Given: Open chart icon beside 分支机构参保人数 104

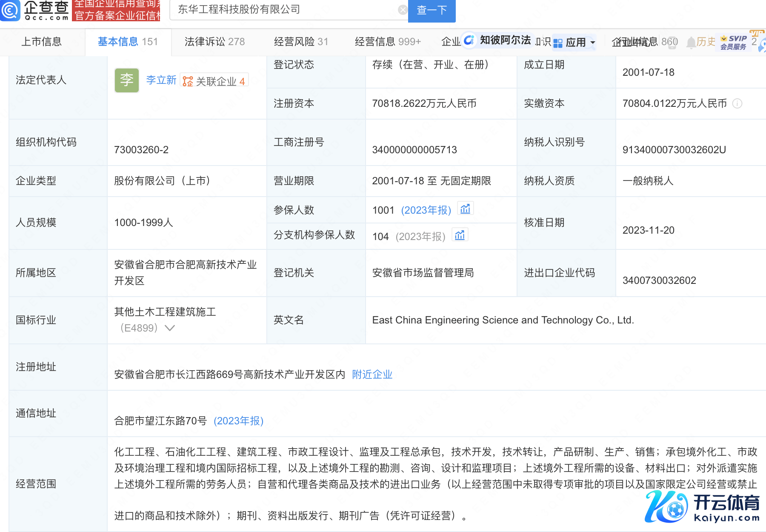Looking at the screenshot, I should tap(460, 235).
